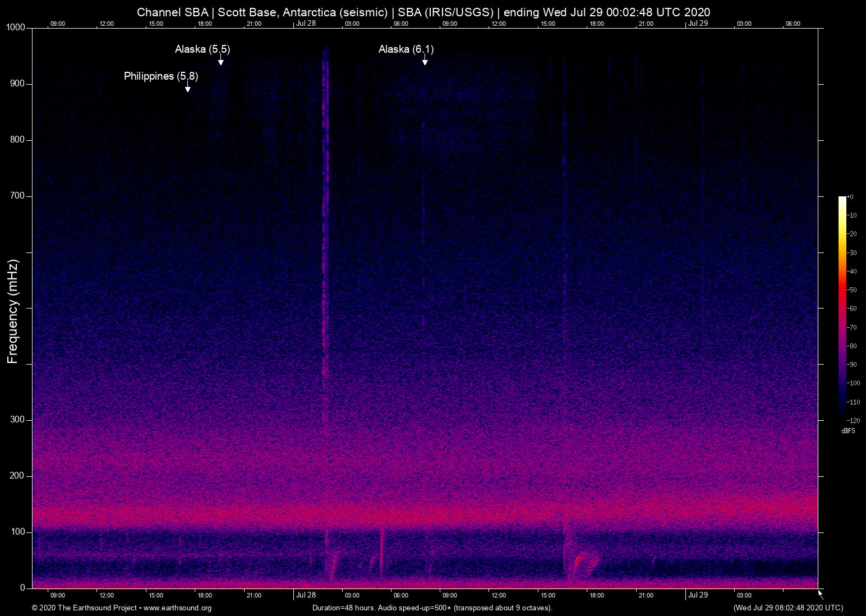Screen dimensions: 866x616
Task: Select the Frequency (mHz) axis label
Action: click(x=12, y=309)
